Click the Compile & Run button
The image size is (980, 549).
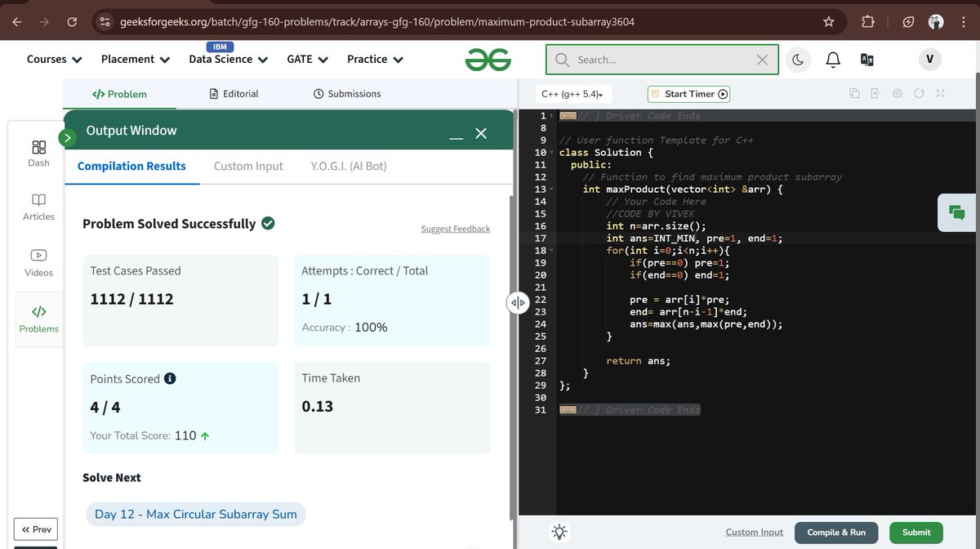pos(836,533)
